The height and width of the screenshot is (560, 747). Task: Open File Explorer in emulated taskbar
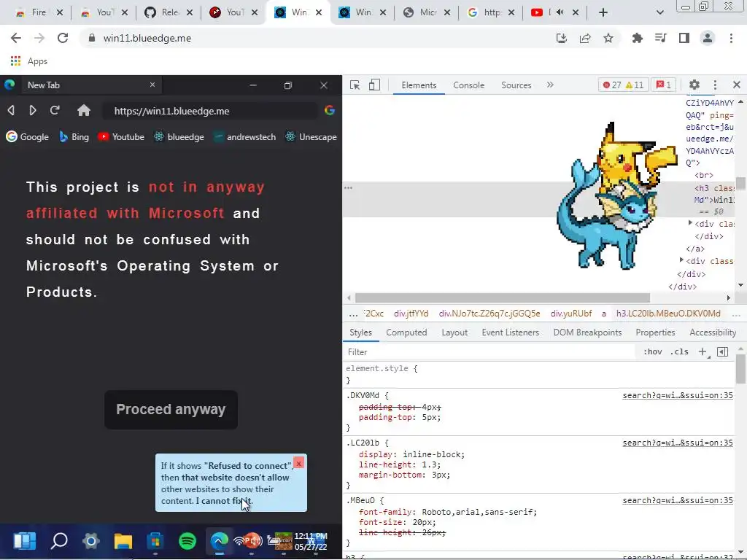coord(123,541)
